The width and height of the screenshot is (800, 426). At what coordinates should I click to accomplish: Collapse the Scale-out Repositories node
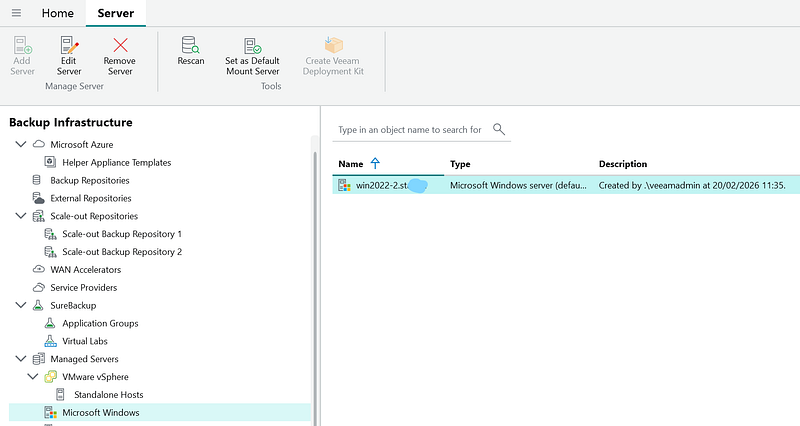tap(22, 216)
